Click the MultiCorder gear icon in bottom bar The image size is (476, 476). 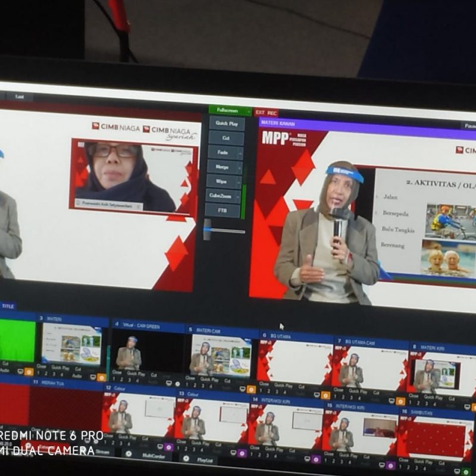129,453
